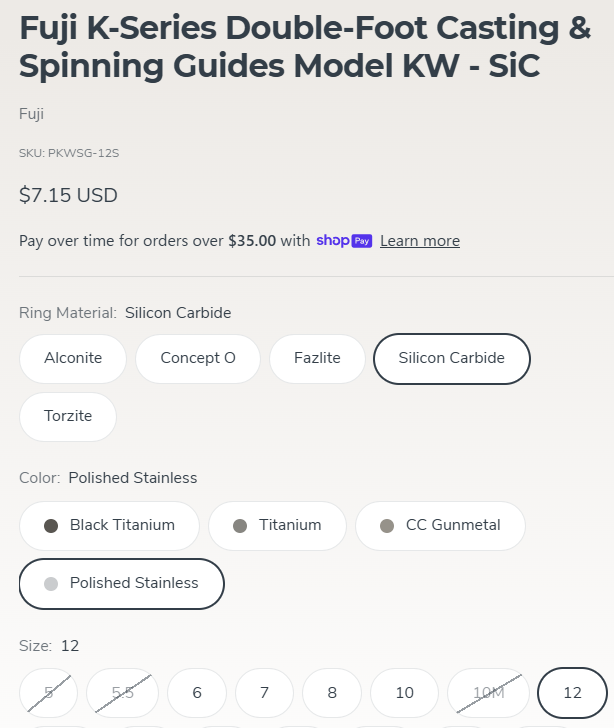Choose size 6 guide
Image resolution: width=614 pixels, height=728 pixels.
(x=197, y=693)
